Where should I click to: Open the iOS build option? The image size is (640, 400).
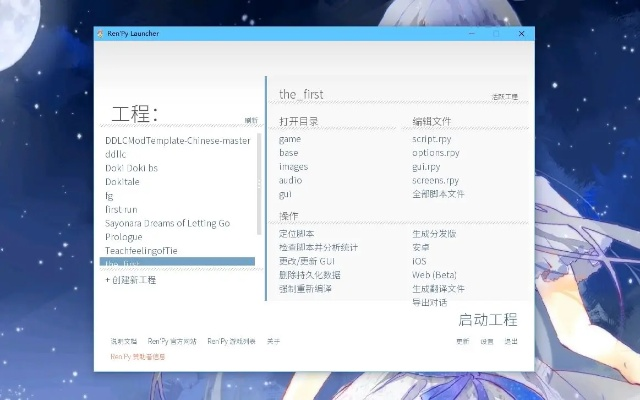[419, 261]
